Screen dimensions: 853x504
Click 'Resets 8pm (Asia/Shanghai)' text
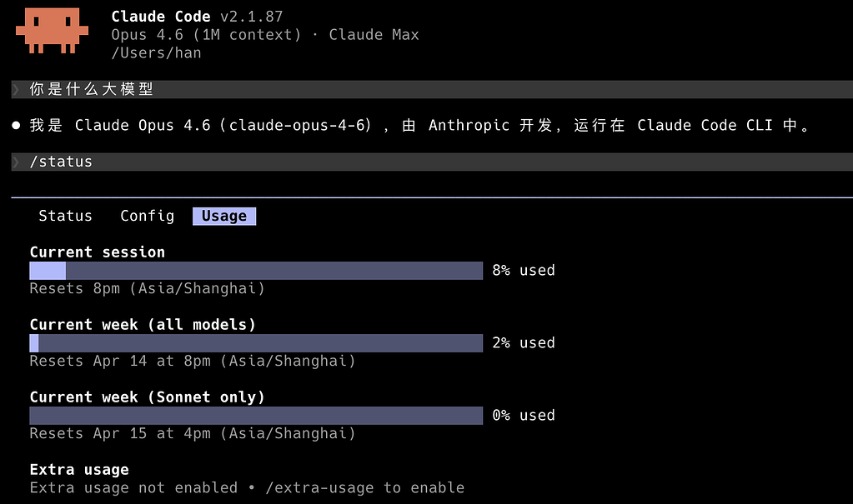(147, 288)
